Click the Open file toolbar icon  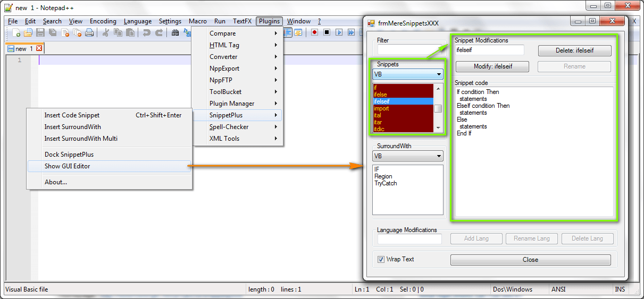click(x=28, y=32)
